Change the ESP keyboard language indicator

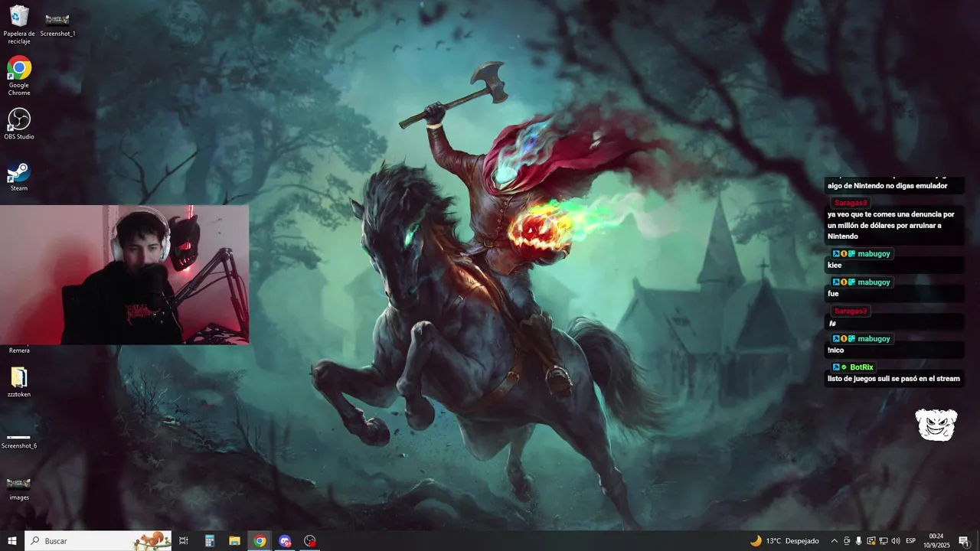911,541
